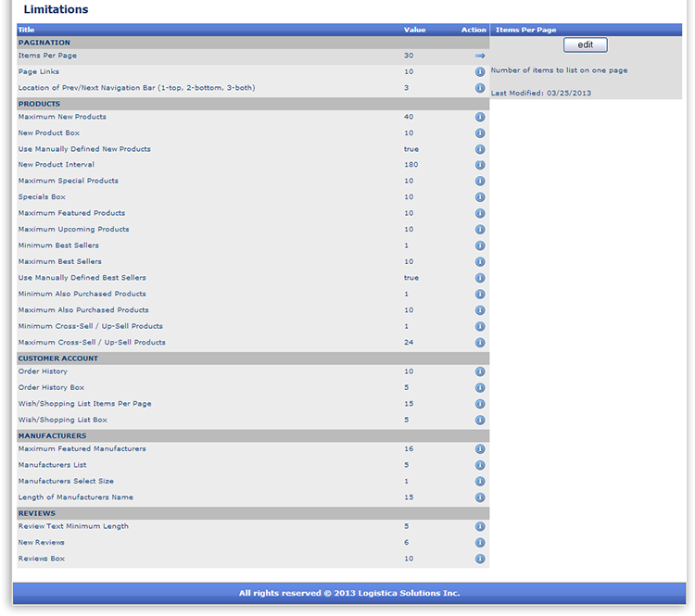
Task: Select Review Text Minimum Length title
Action: tap(73, 526)
